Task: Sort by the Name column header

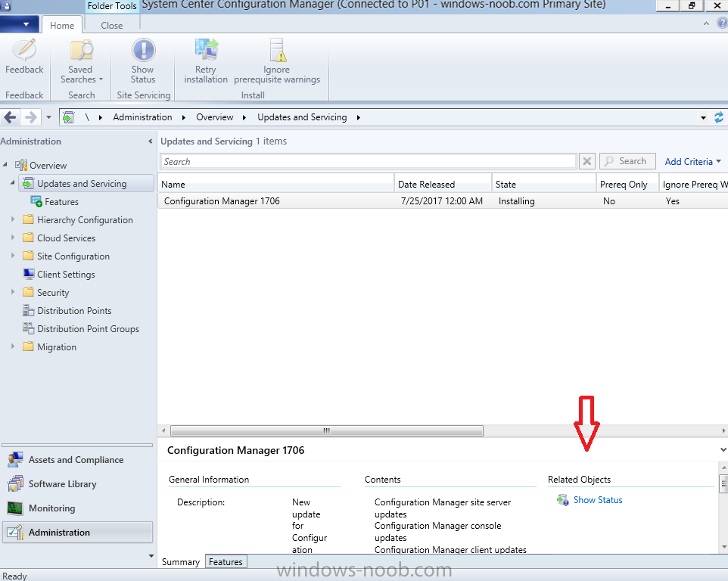Action: [275, 185]
